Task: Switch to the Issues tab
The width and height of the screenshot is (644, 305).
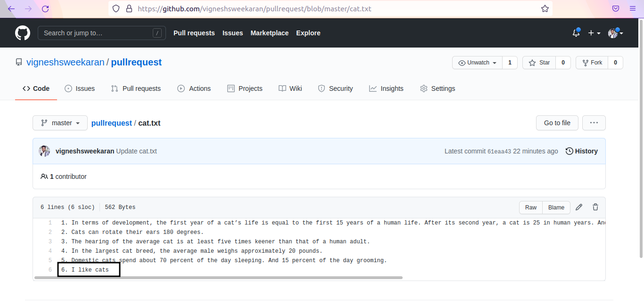Action: click(x=80, y=88)
